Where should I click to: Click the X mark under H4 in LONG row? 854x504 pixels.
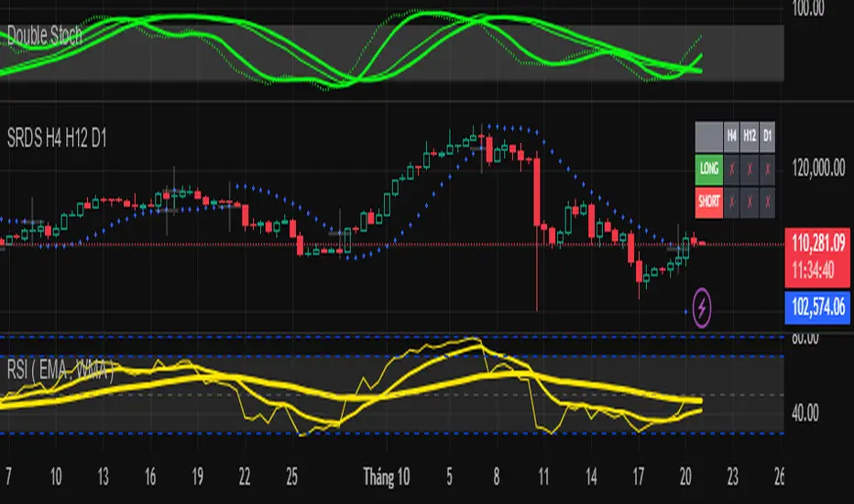[731, 169]
